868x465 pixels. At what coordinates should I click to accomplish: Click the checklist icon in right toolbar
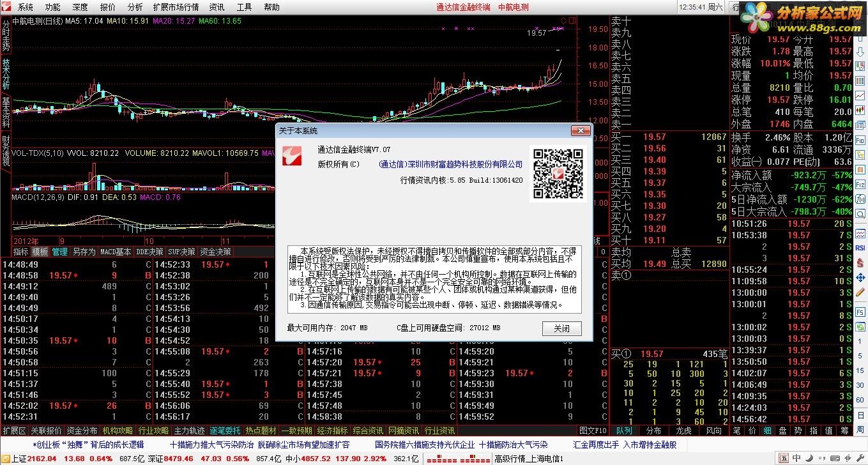[860, 66]
